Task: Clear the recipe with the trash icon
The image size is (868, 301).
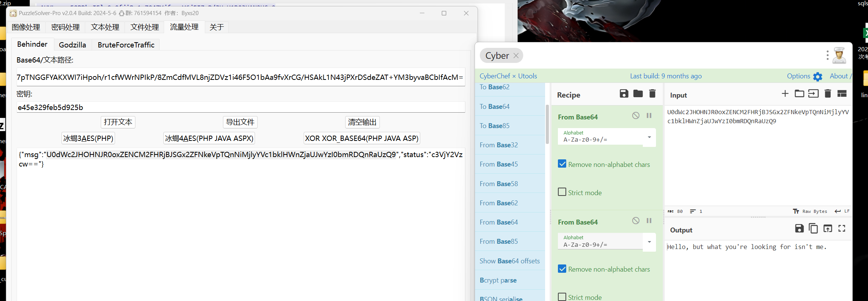Action: click(652, 93)
